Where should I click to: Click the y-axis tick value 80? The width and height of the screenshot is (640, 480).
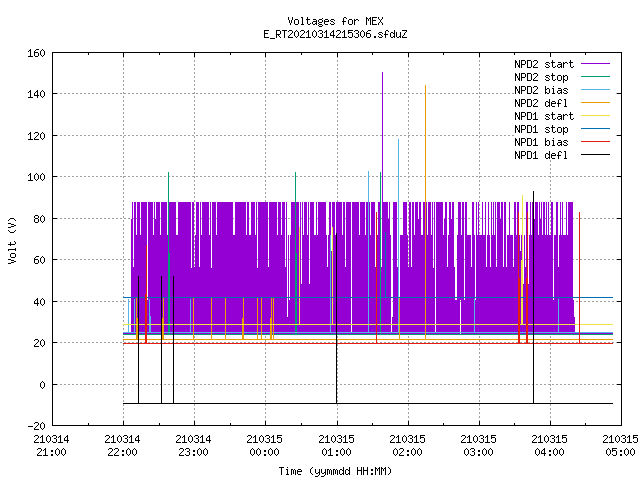coord(39,219)
